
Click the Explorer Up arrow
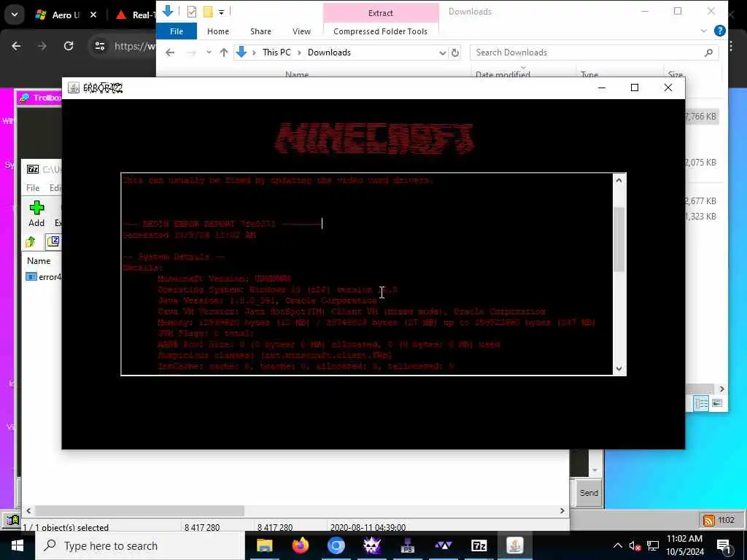coord(223,52)
